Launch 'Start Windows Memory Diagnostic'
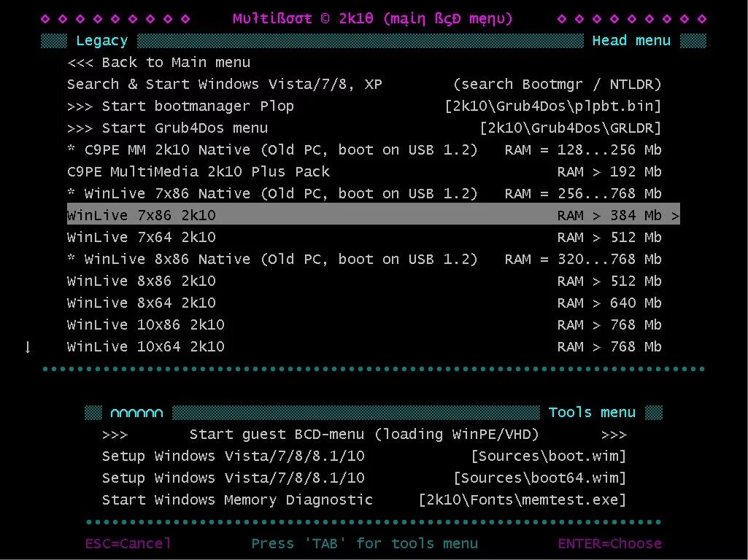 pos(364,500)
